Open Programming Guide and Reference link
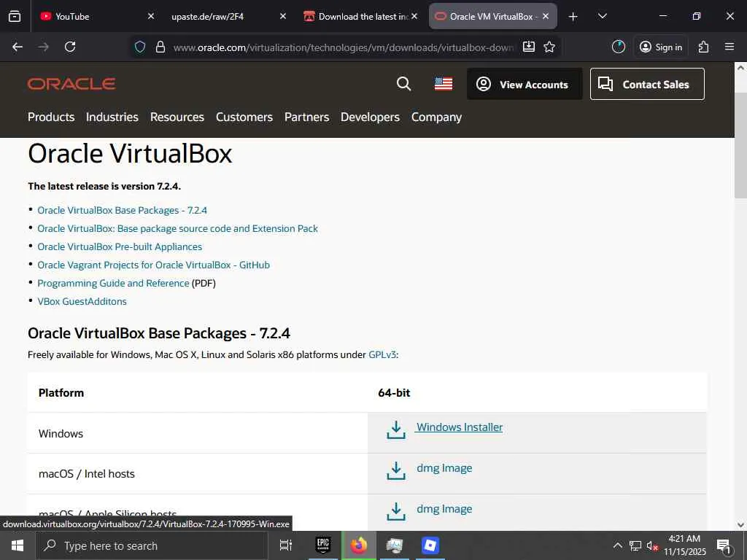Screen dimensions: 747x560 pyautogui.click(x=113, y=284)
